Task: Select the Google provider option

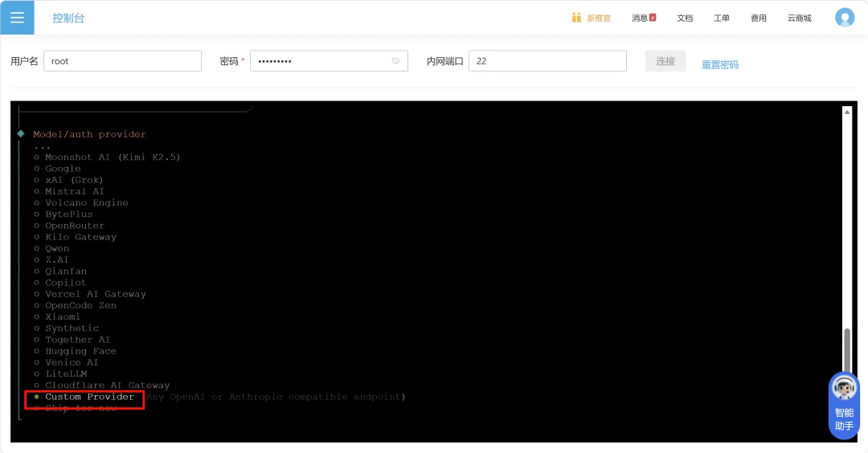Action: (x=58, y=169)
